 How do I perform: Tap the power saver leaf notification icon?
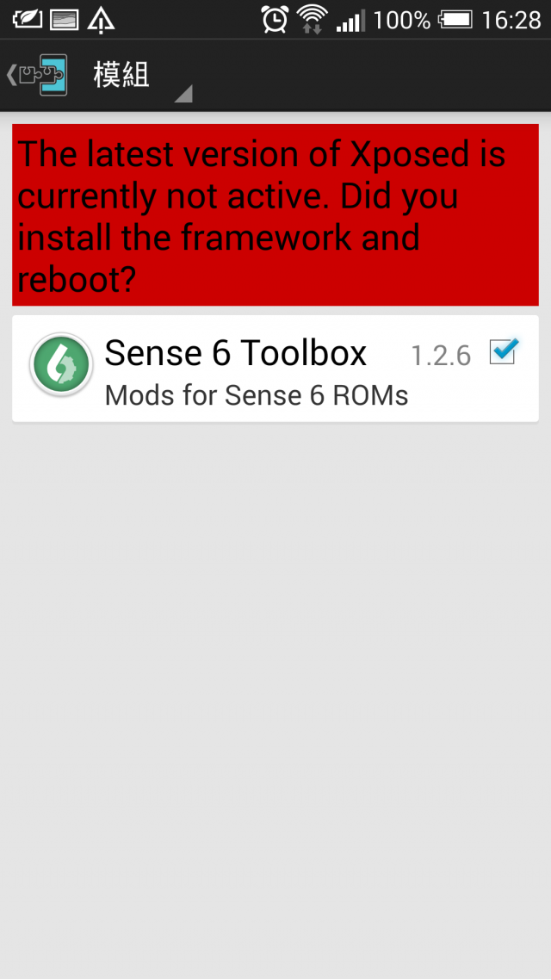(x=28, y=20)
